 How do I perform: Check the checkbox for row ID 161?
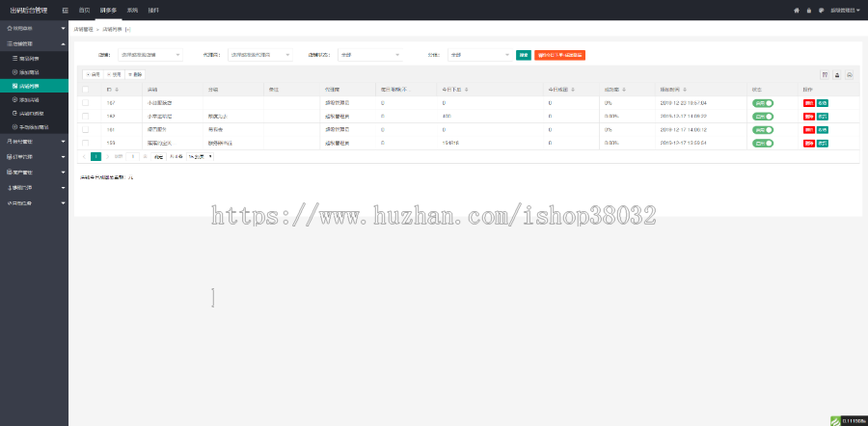(x=86, y=128)
